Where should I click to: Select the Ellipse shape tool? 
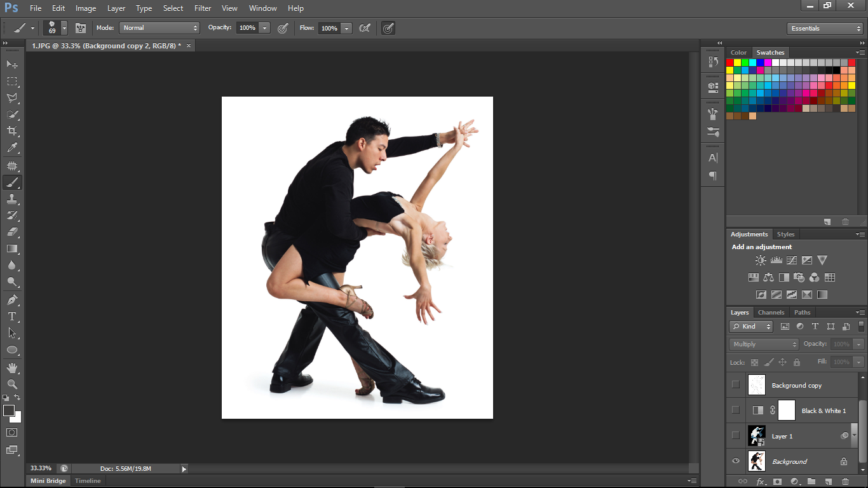tap(12, 349)
